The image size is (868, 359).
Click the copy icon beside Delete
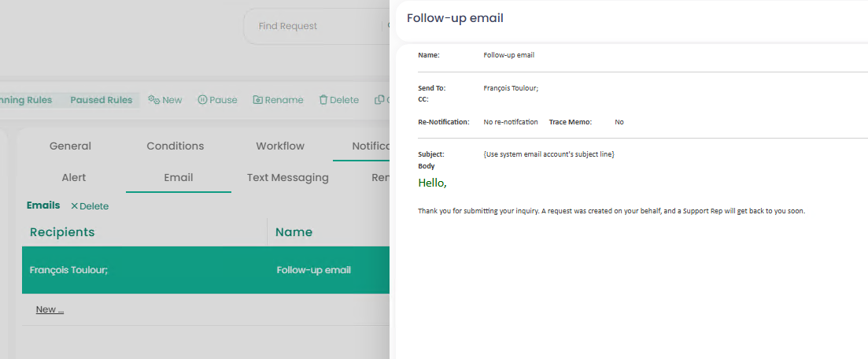pyautogui.click(x=380, y=100)
